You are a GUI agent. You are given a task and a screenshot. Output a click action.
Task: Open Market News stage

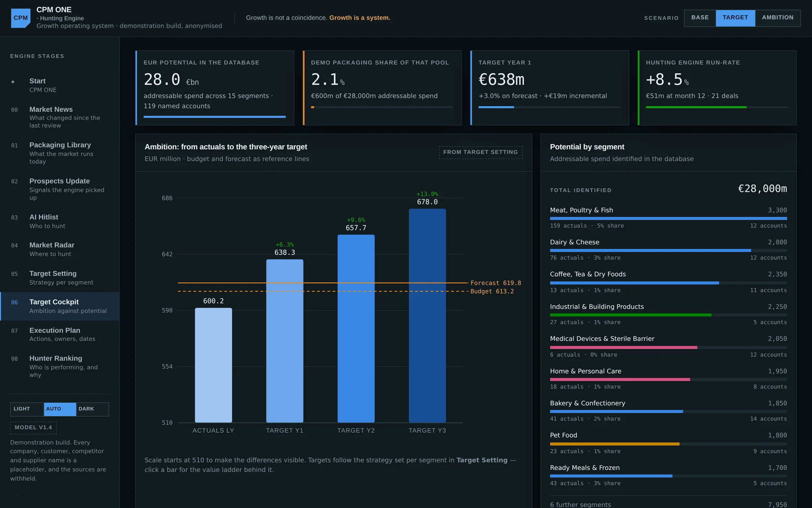[x=60, y=117]
